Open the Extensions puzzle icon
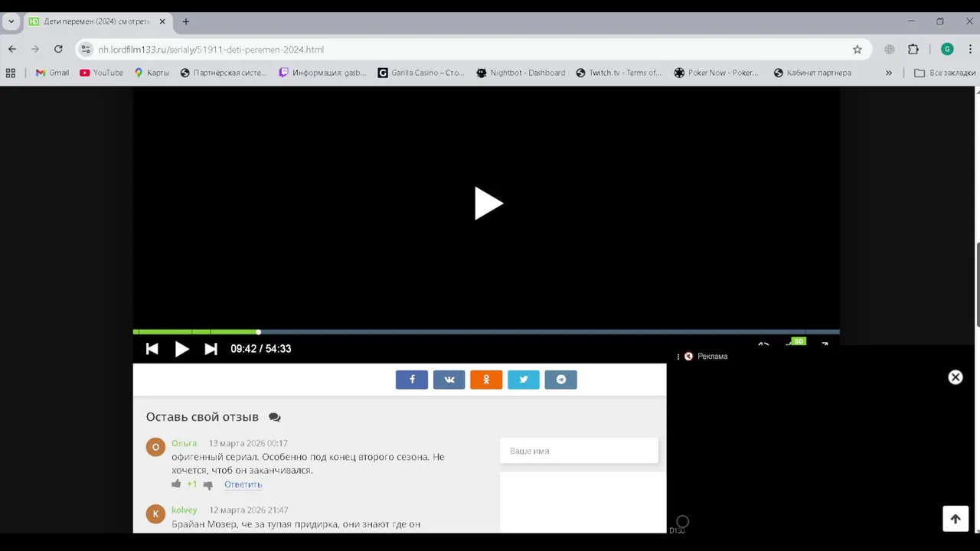The image size is (980, 551). tap(913, 49)
